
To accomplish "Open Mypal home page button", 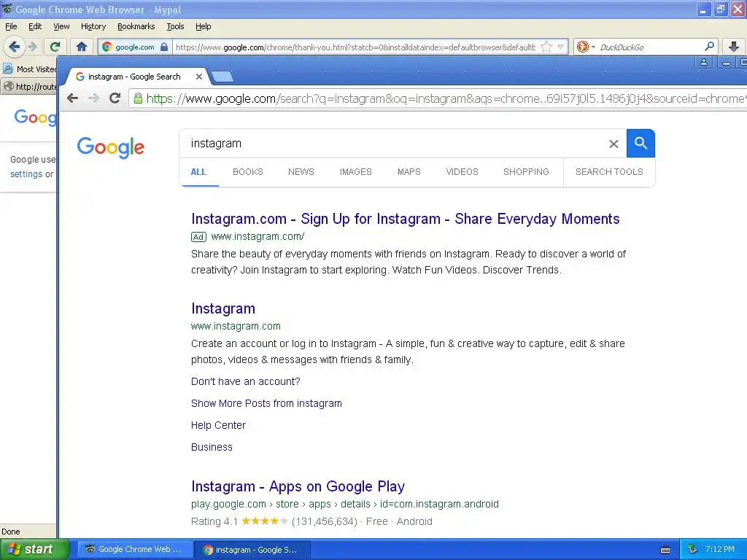I will click(82, 47).
